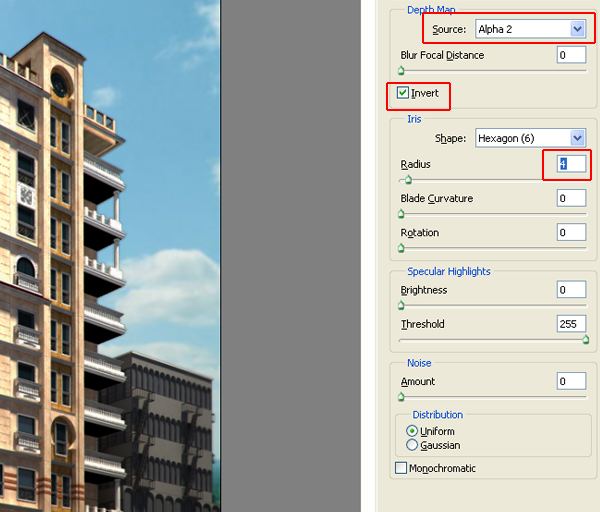Click the Blur Focal Distance slider handle
This screenshot has height=512, width=600.
click(x=401, y=71)
